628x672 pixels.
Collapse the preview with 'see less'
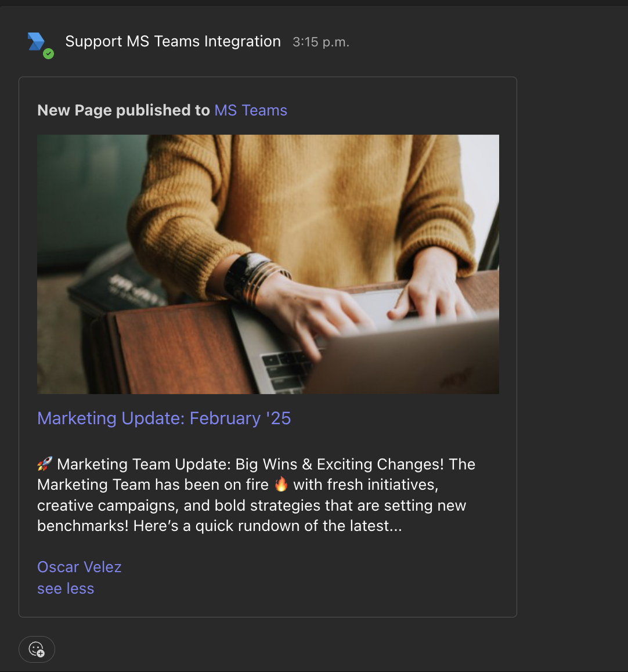(x=65, y=588)
